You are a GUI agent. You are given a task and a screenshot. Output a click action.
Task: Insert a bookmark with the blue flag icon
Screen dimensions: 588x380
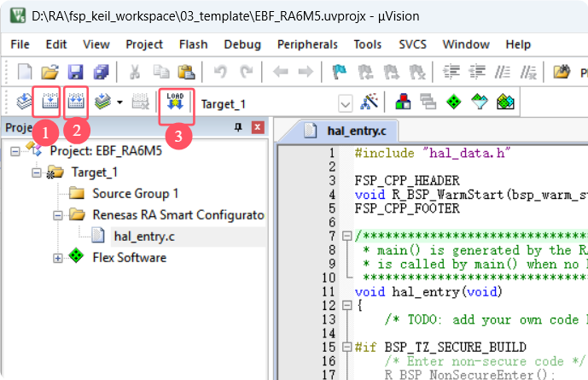pos(340,71)
